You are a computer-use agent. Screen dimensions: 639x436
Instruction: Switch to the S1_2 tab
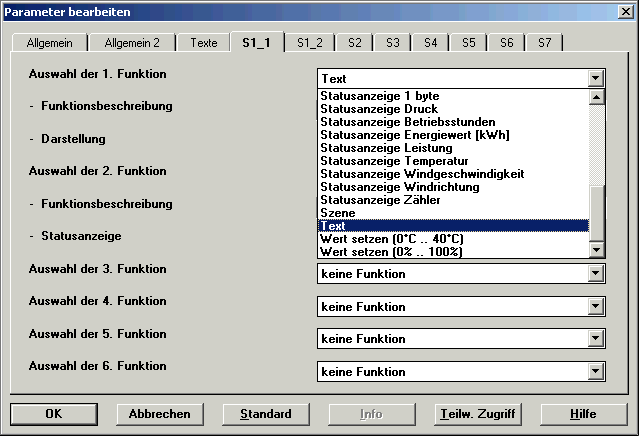point(310,43)
